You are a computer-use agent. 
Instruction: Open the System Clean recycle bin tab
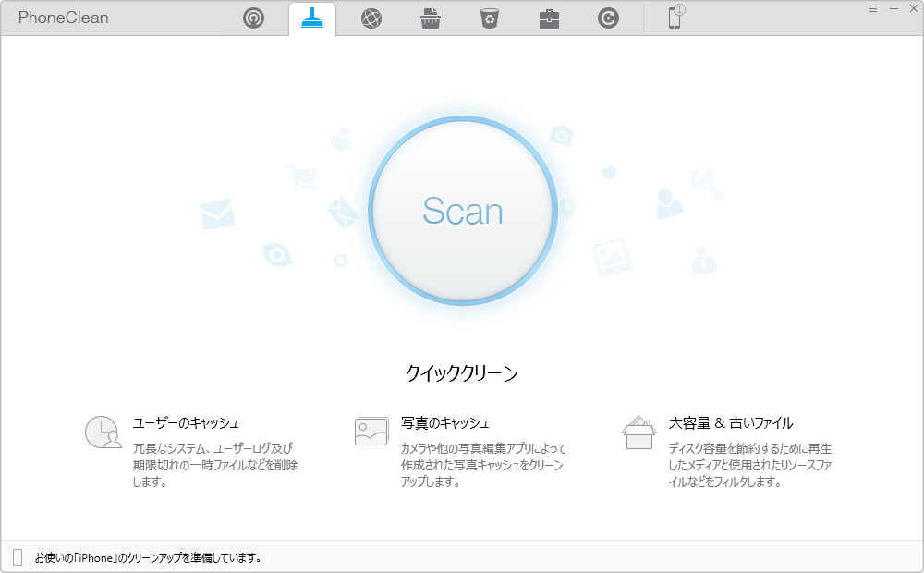490,18
